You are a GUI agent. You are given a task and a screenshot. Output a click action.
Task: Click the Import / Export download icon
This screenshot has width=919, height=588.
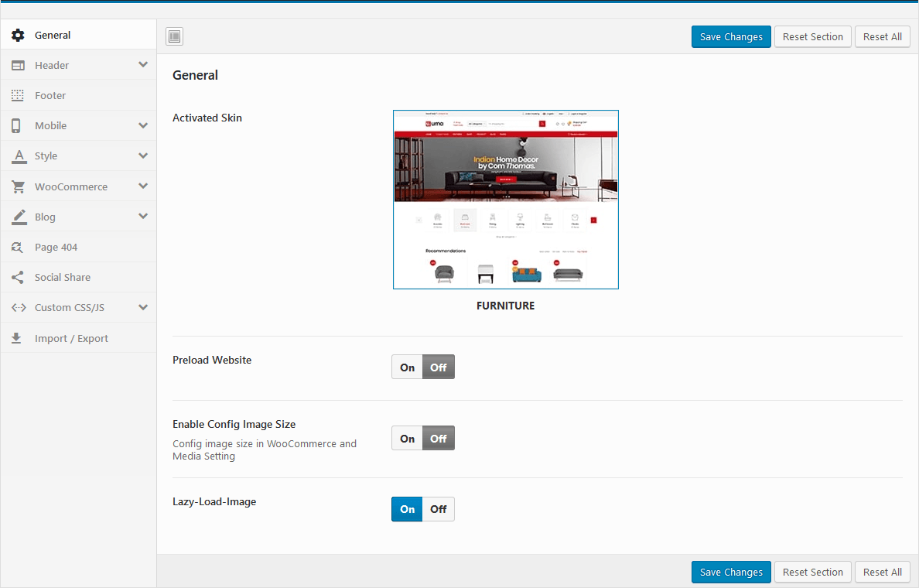[x=16, y=338]
